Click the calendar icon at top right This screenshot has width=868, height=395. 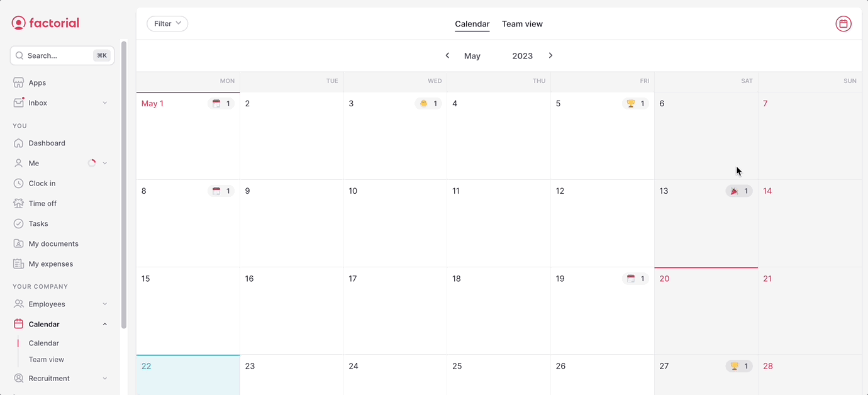click(843, 24)
